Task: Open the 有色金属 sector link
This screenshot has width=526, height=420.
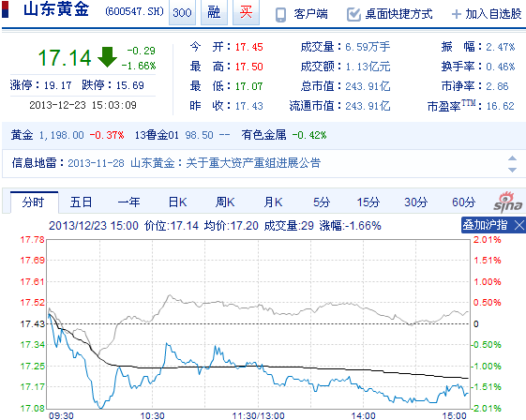Action: [263, 135]
